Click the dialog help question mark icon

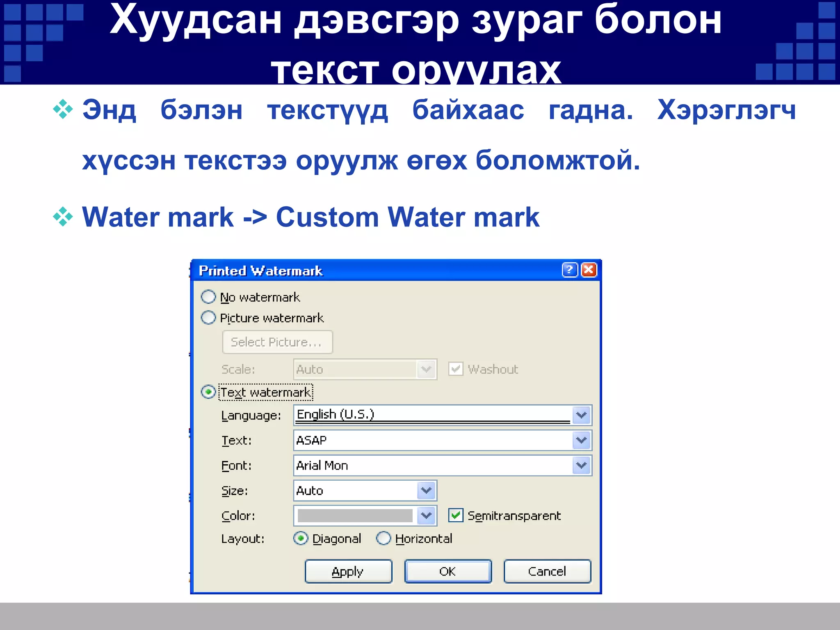[x=569, y=270]
